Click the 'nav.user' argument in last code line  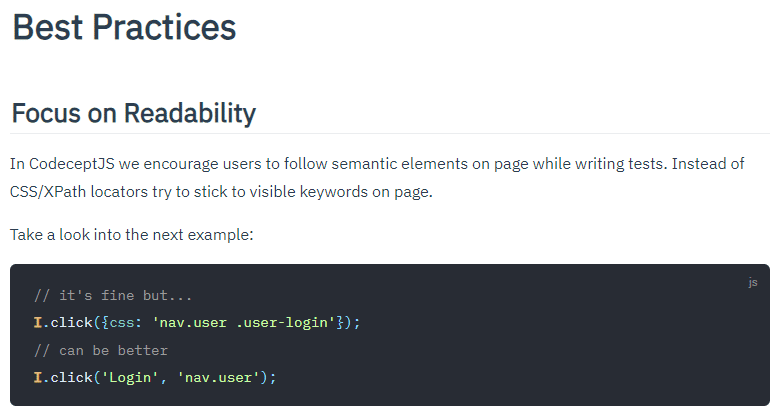click(x=218, y=378)
